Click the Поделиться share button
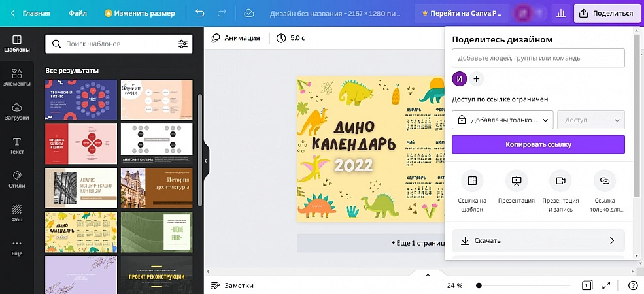This screenshot has width=644, height=294. coord(607,13)
